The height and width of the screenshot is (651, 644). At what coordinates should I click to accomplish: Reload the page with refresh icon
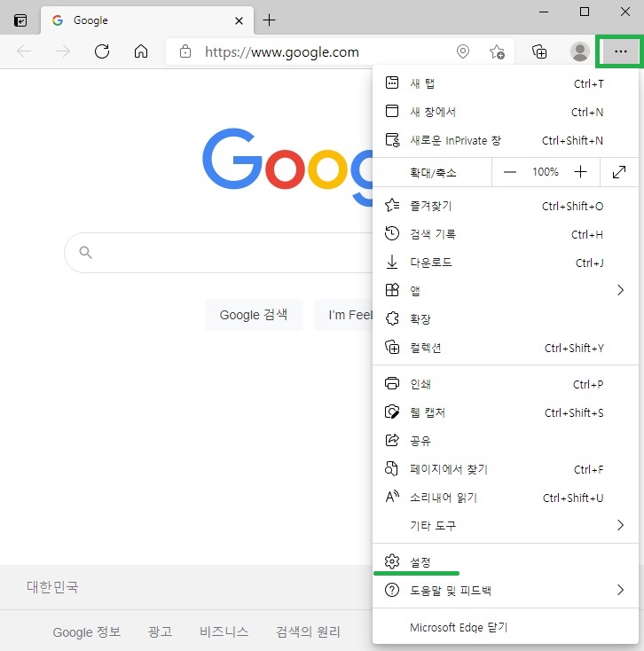click(102, 51)
